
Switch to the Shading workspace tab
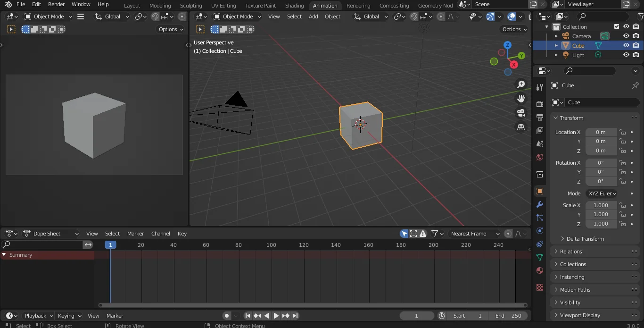(294, 6)
